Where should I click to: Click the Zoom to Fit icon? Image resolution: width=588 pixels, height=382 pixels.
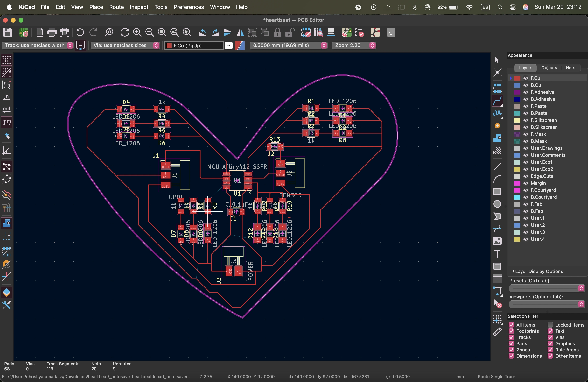[162, 32]
